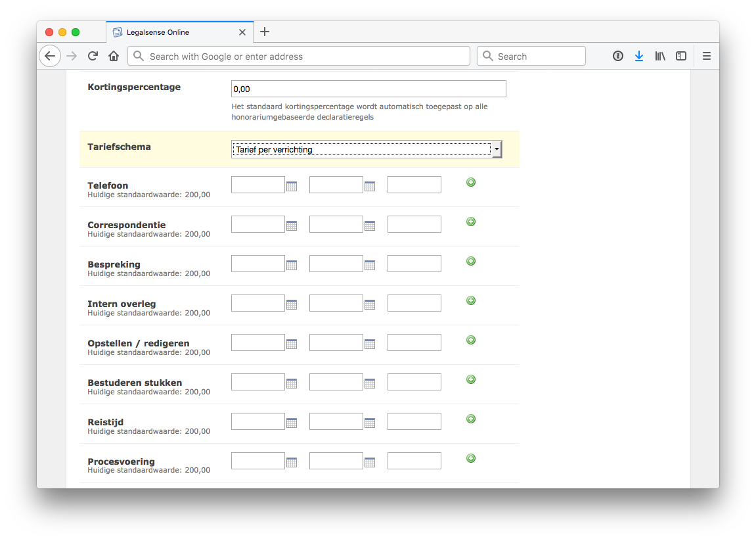Add a rate line for Bestuderen stukken
The image size is (756, 541).
(x=471, y=379)
